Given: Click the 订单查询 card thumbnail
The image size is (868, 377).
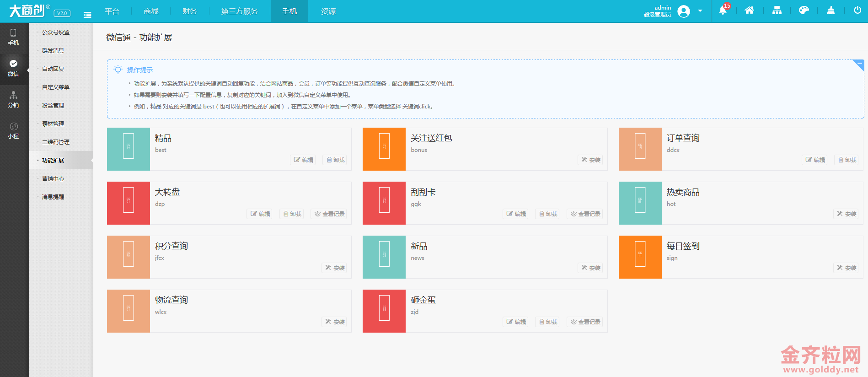Looking at the screenshot, I should [x=640, y=149].
